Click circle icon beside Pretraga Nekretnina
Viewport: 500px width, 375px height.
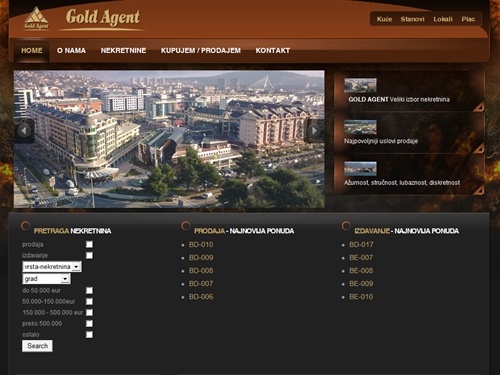25,226
